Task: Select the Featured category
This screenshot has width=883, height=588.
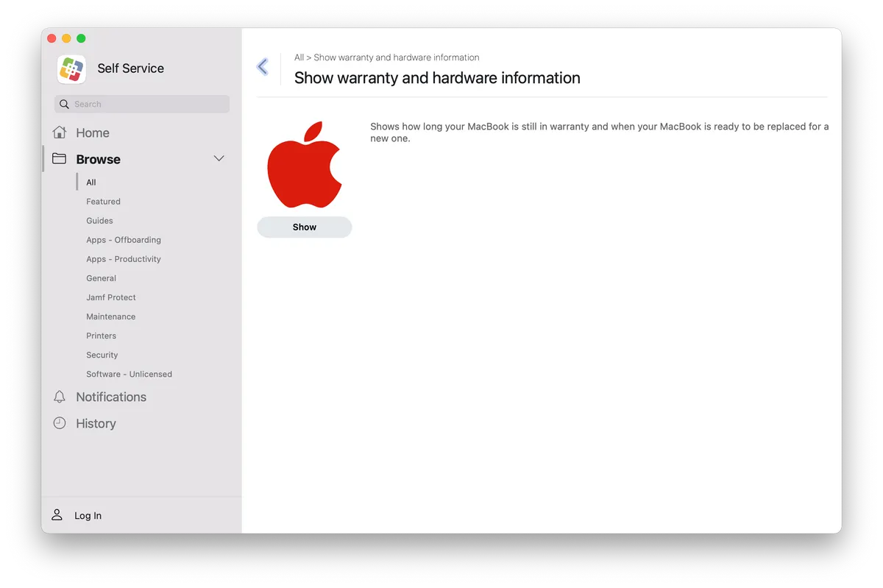Action: click(103, 202)
